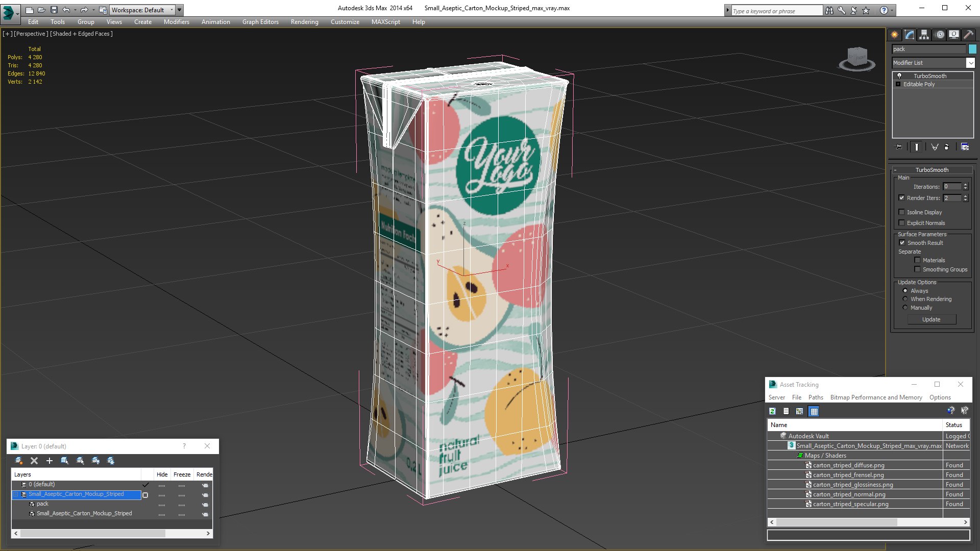Screen dimensions: 980x551
Task: Enable Explicit Normals checkbox
Action: (x=902, y=223)
